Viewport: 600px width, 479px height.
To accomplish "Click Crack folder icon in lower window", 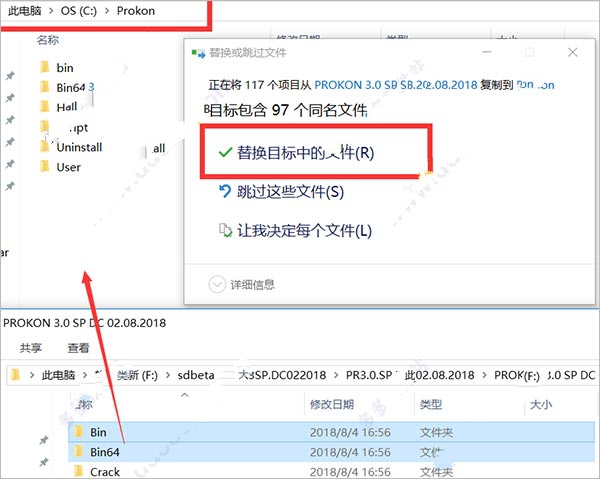I will 78,471.
